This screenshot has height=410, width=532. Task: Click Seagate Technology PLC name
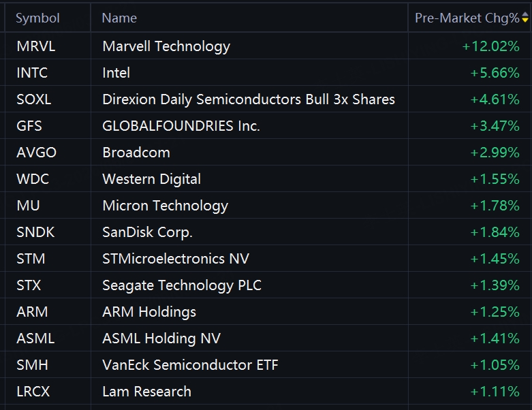(182, 285)
